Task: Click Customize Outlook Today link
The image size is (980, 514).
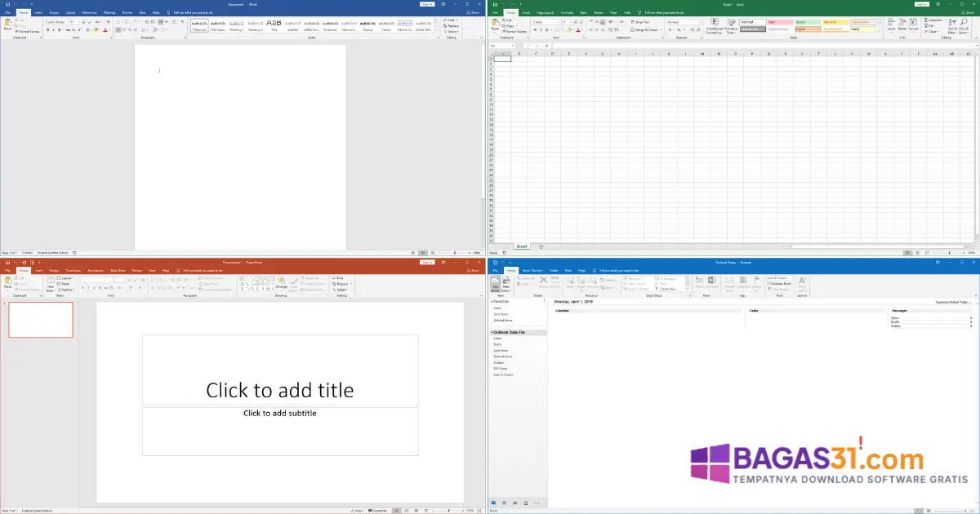Action: [x=954, y=302]
